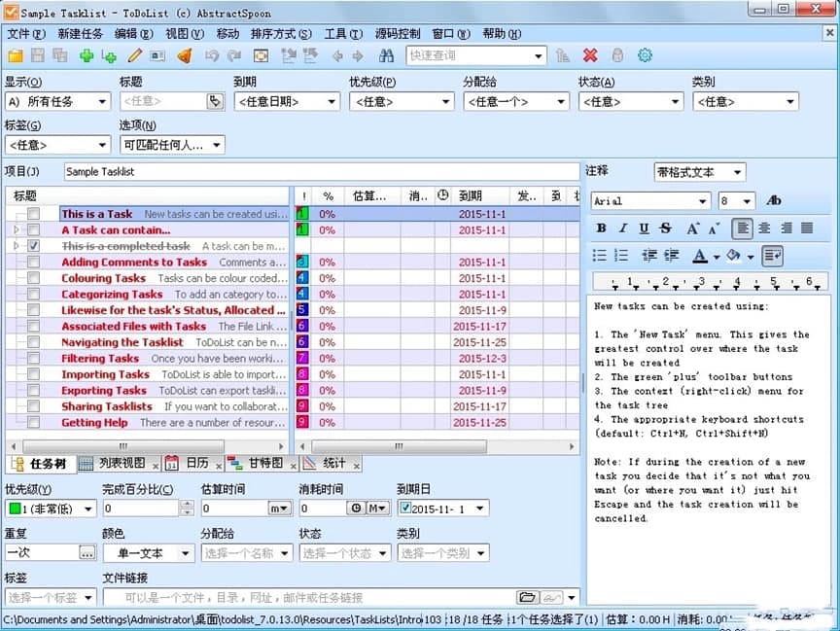Center align the comment text
The image size is (840, 631).
pos(764,228)
